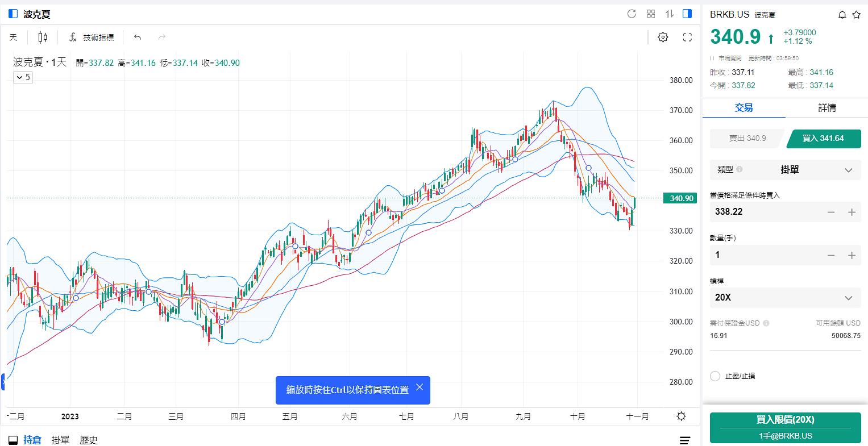This screenshot has width=868, height=446.
Task: Enable the 止盈/止損 option
Action: (715, 376)
